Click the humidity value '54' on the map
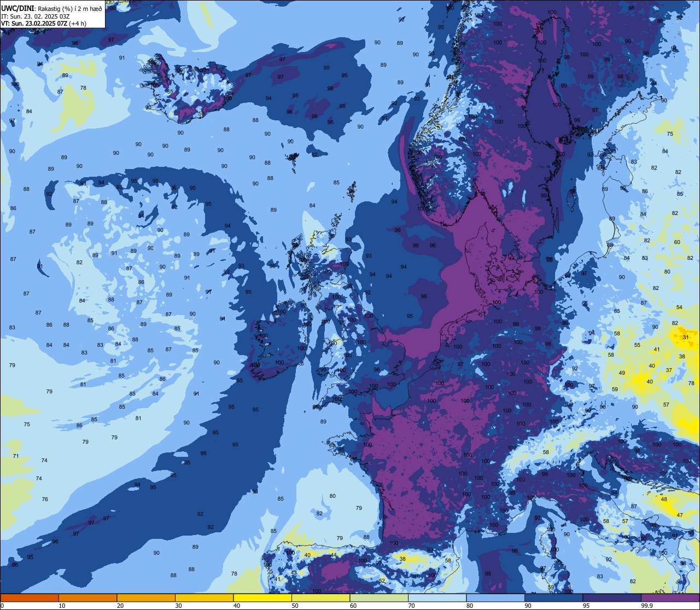Screen dimensions: 700x610 [x=679, y=307]
